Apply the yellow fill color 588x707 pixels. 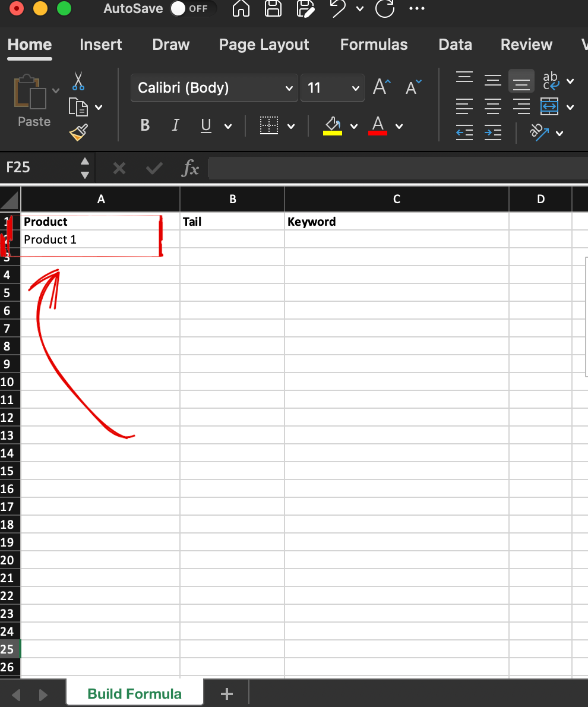click(x=333, y=125)
